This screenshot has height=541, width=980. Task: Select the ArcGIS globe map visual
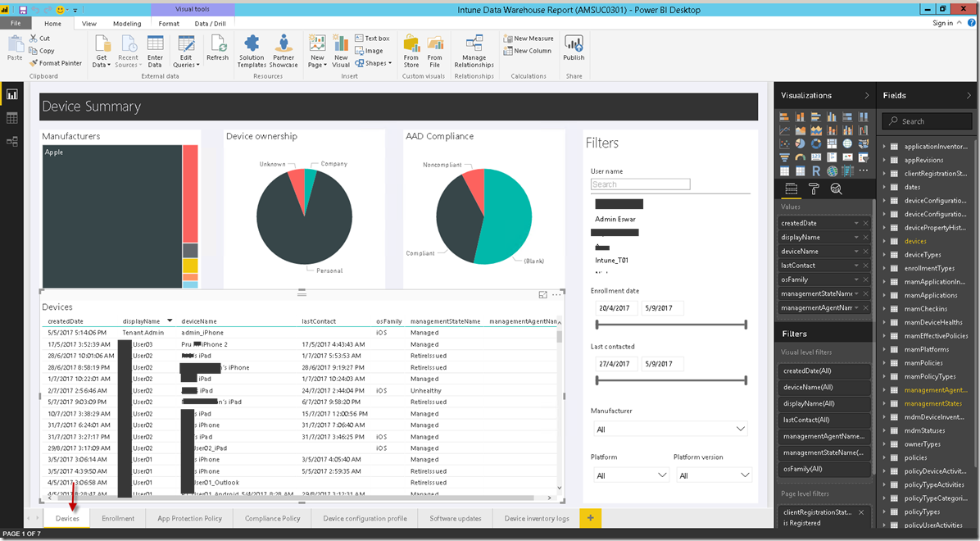832,170
